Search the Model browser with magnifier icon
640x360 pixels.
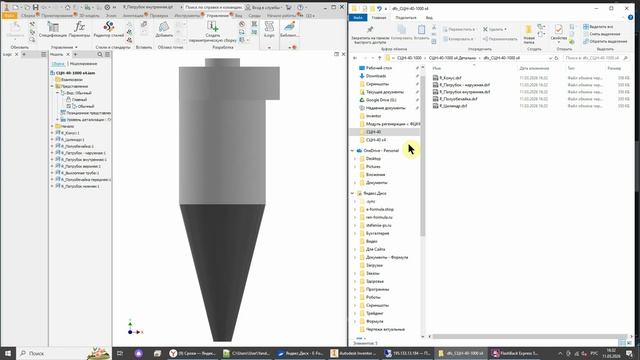(x=100, y=54)
